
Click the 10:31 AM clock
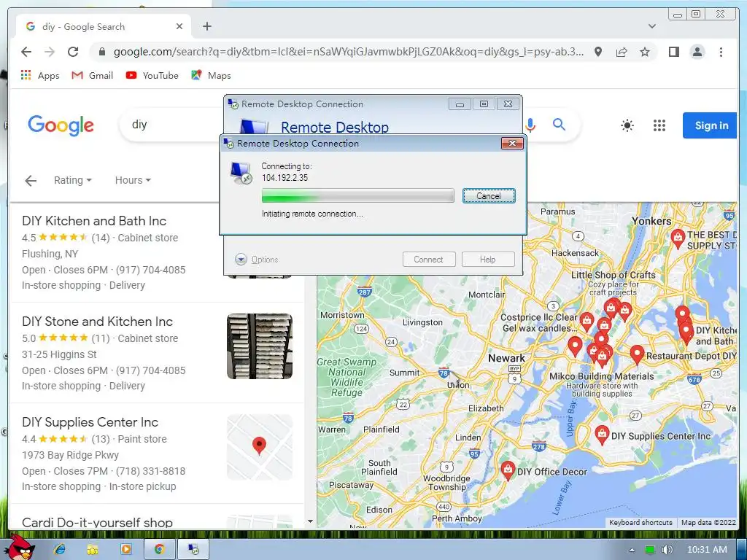tap(707, 550)
